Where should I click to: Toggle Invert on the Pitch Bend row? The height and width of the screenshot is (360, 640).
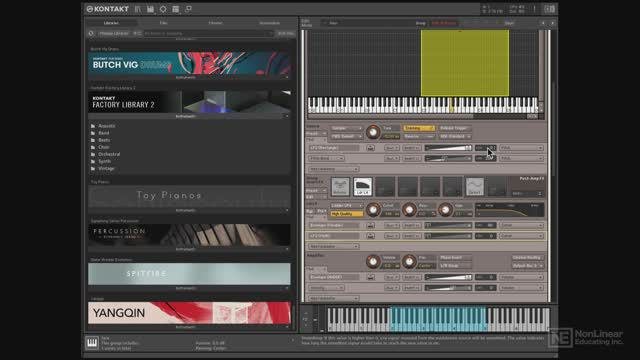click(x=411, y=158)
